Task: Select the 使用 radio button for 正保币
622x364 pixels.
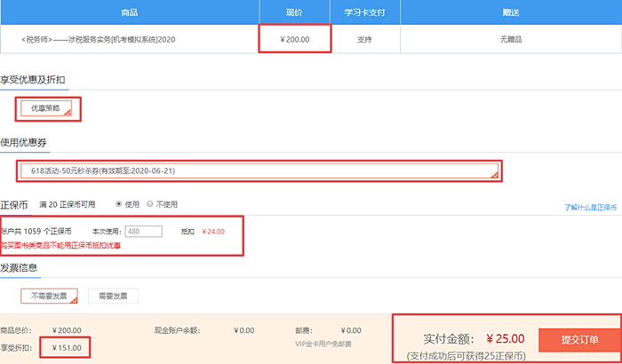Action: click(119, 203)
